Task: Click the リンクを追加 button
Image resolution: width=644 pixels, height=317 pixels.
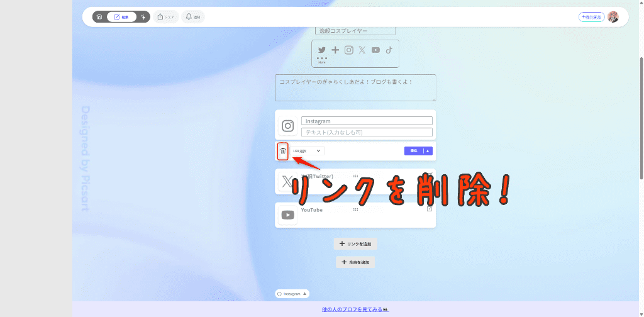Action: (x=355, y=243)
